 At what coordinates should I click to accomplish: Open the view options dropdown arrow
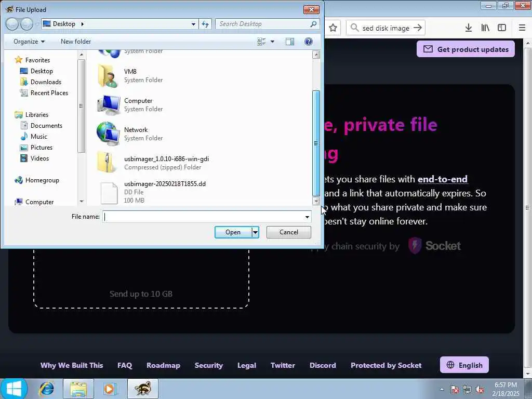[x=272, y=42]
